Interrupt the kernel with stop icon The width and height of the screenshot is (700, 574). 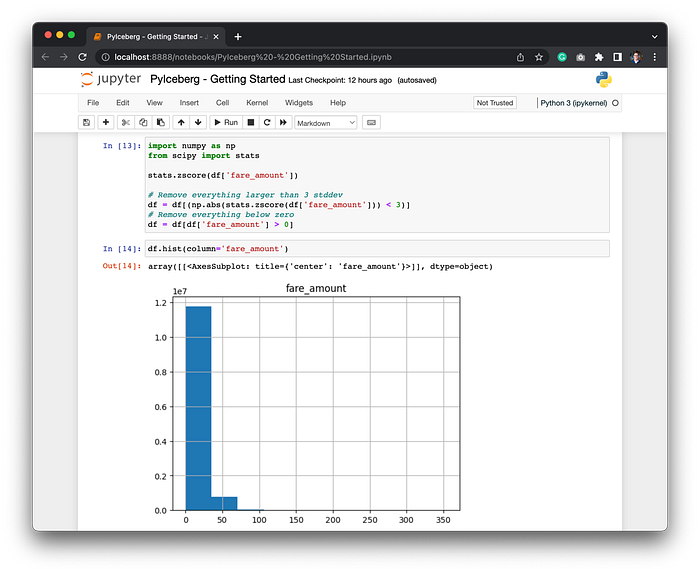coord(251,122)
